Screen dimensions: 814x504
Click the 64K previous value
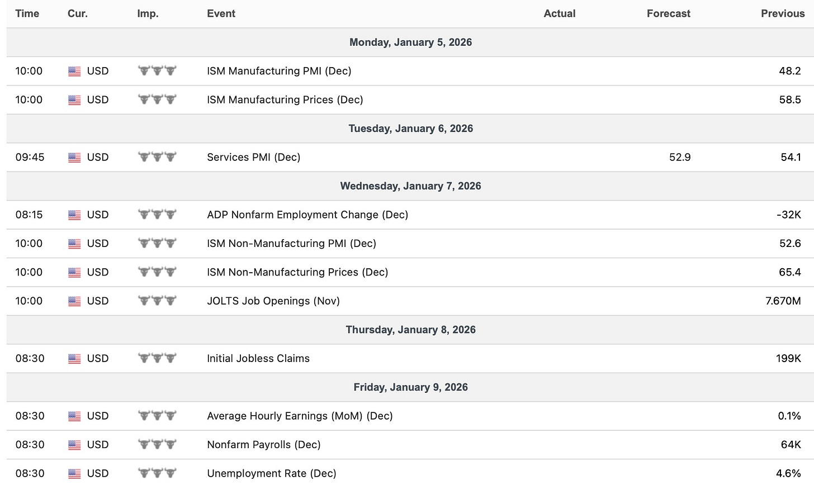[x=791, y=445]
